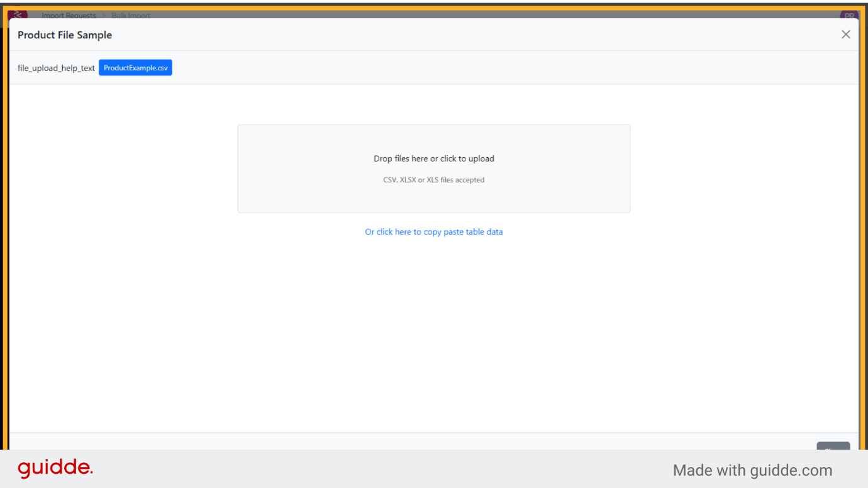Image resolution: width=868 pixels, height=488 pixels.
Task: Click the breadcrumb chevron after Import Requests
Action: click(104, 15)
